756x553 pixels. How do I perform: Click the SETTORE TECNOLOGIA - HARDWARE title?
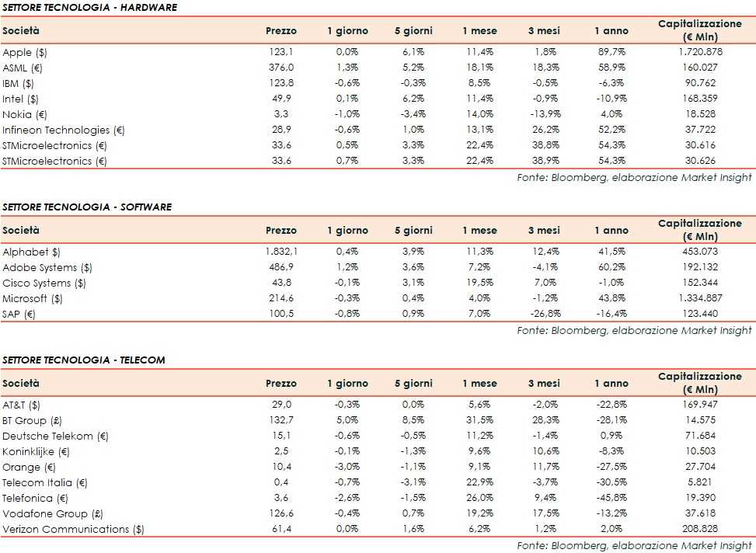pyautogui.click(x=89, y=7)
